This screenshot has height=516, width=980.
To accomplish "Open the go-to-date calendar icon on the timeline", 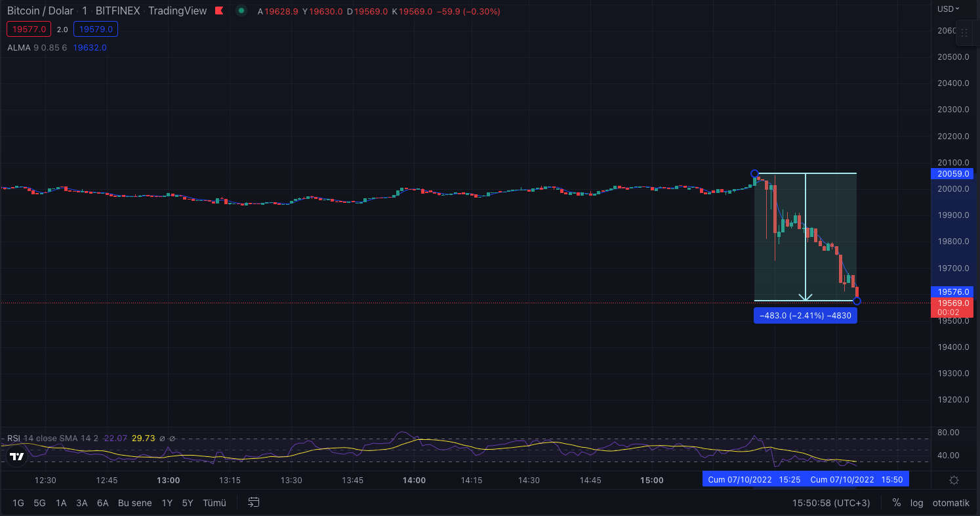I will pos(253,502).
